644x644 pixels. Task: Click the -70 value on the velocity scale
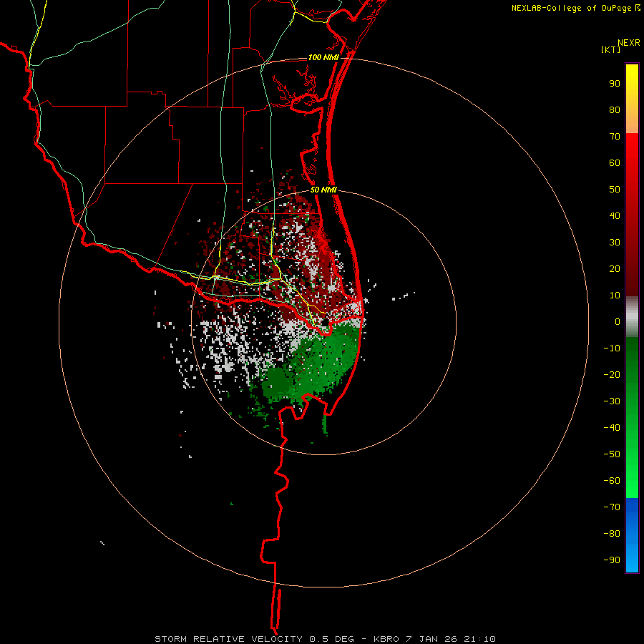pos(612,507)
